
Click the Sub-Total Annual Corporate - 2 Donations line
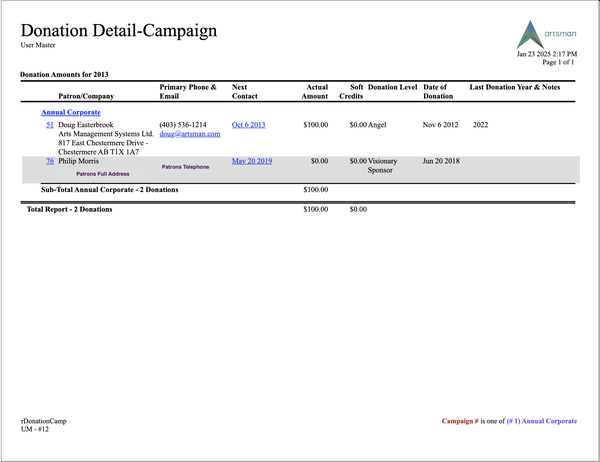tap(110, 190)
